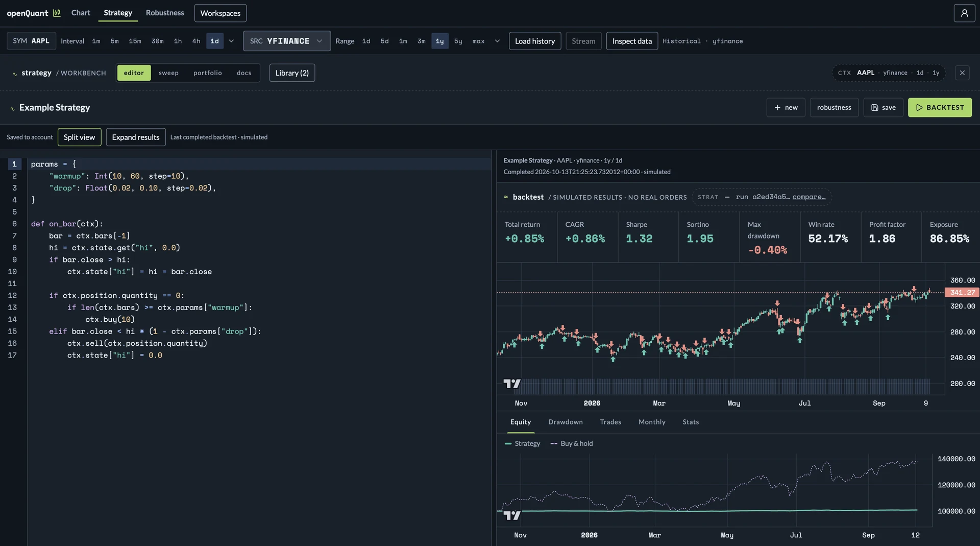Viewport: 980px width, 546px height.
Task: Select the 1d interval
Action: 215,41
